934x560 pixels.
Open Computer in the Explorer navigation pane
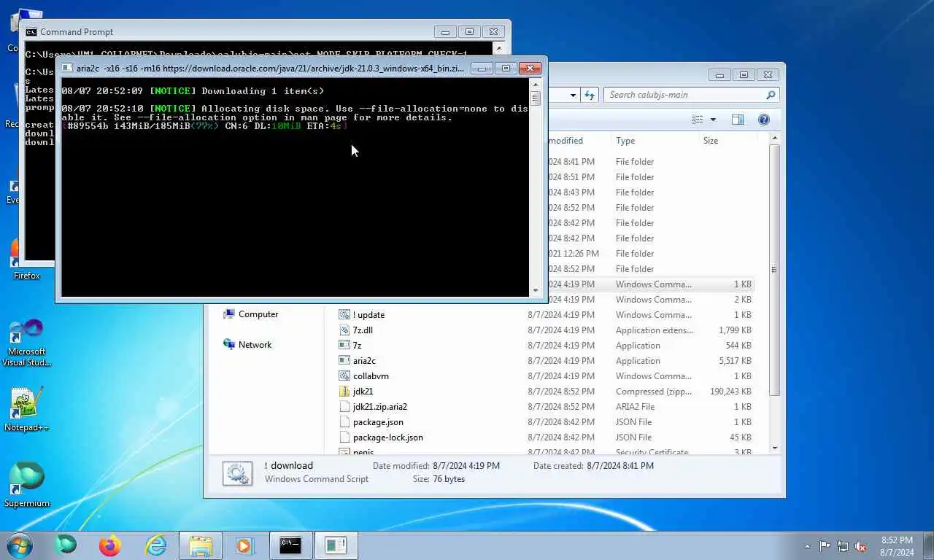click(250, 314)
